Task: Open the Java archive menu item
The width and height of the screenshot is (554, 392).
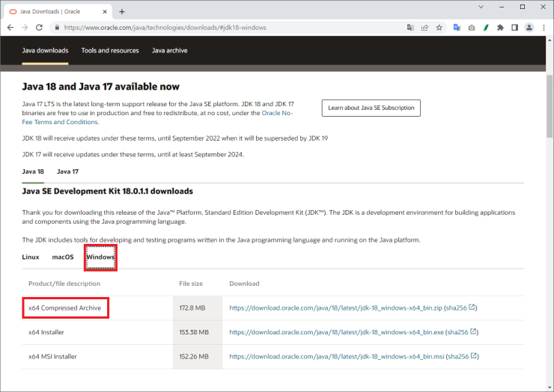Action: [x=169, y=51]
